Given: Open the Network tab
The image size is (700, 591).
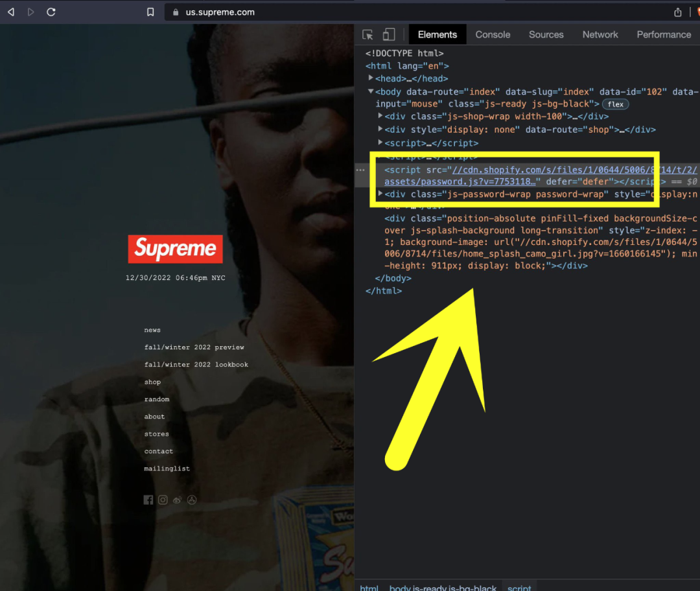Looking at the screenshot, I should tap(600, 34).
